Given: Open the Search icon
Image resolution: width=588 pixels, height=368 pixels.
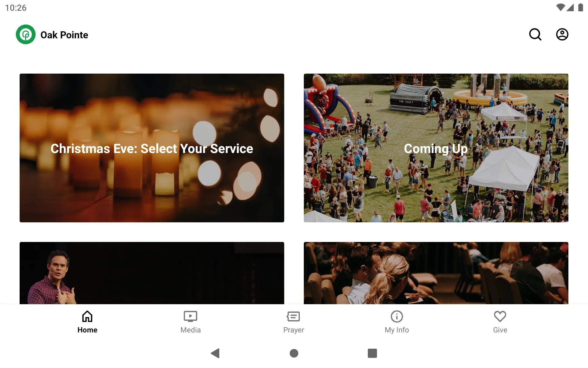Looking at the screenshot, I should (536, 34).
